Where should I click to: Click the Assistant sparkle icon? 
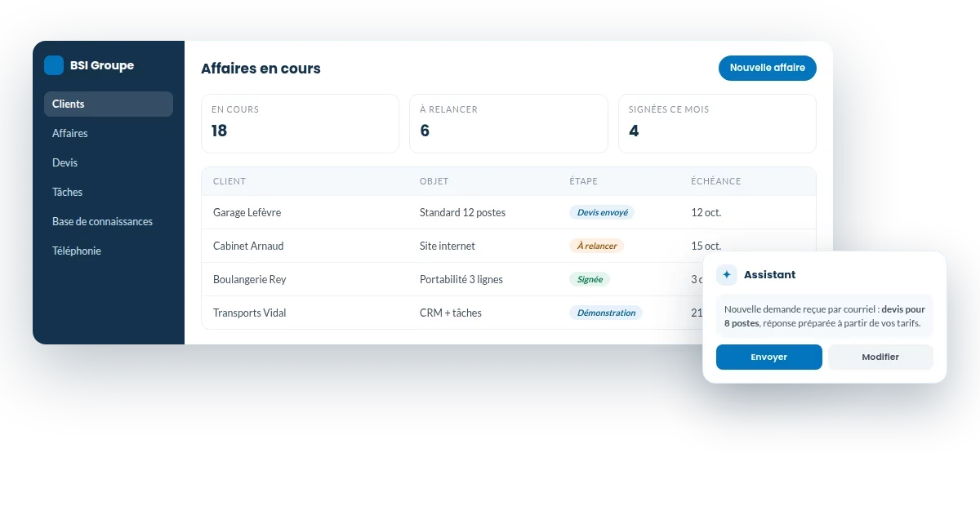pyautogui.click(x=727, y=275)
